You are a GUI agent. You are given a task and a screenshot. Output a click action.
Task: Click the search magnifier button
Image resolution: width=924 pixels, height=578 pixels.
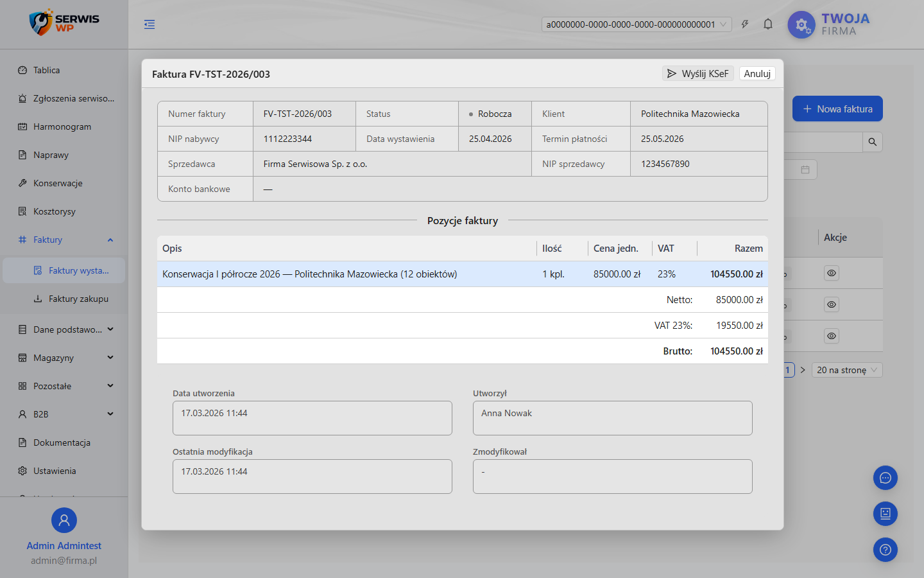(873, 142)
